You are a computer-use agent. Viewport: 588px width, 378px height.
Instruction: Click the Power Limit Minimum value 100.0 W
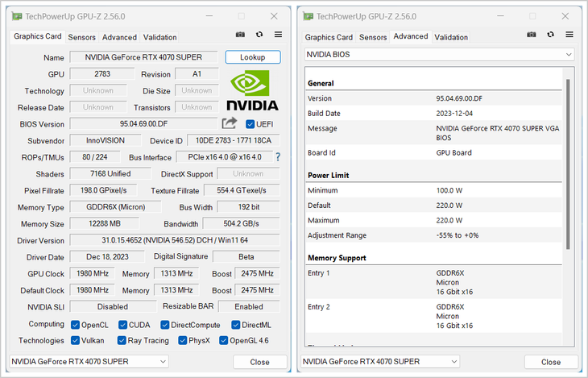pos(449,190)
